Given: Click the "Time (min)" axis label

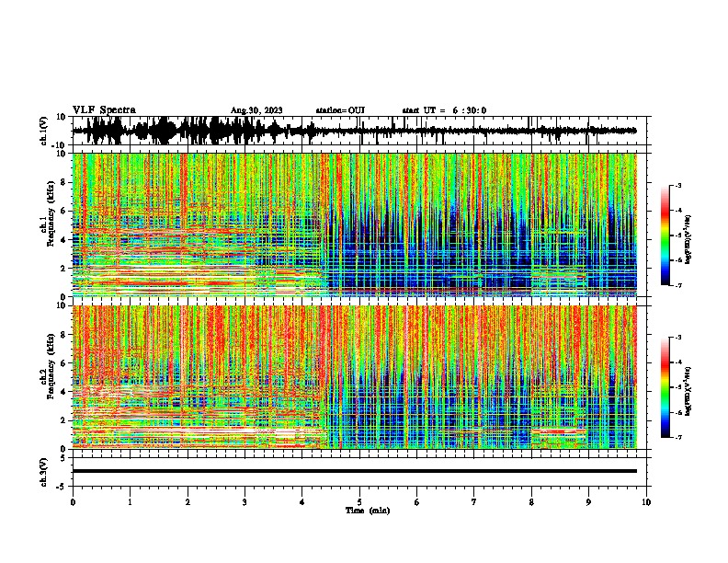Looking at the screenshot, I should point(368,511).
